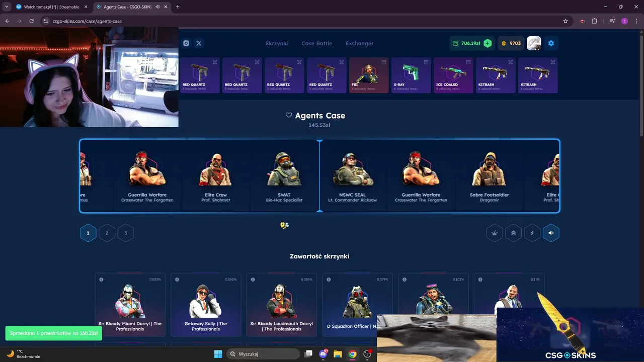Open the Chrome three-dot menu
Screen dimensions: 644x362
636,21
